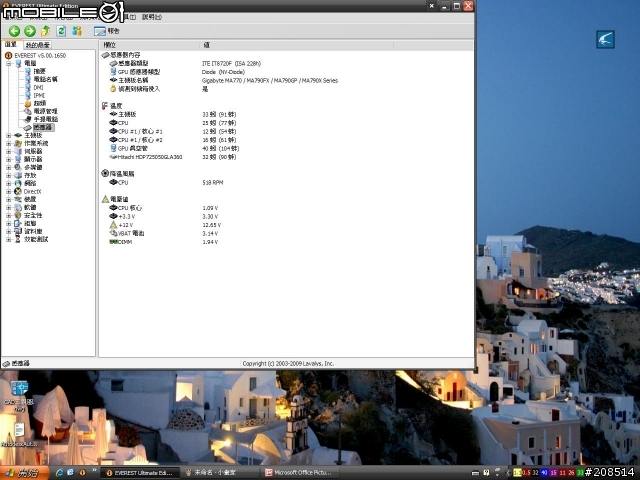Open the 工具(T) tools menu
The height and width of the screenshot is (480, 640).
pyautogui.click(x=129, y=17)
